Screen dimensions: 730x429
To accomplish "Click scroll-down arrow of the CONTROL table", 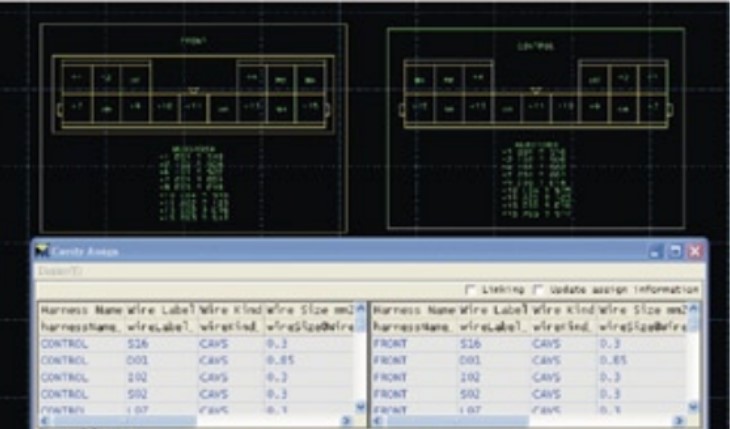I will (x=361, y=408).
